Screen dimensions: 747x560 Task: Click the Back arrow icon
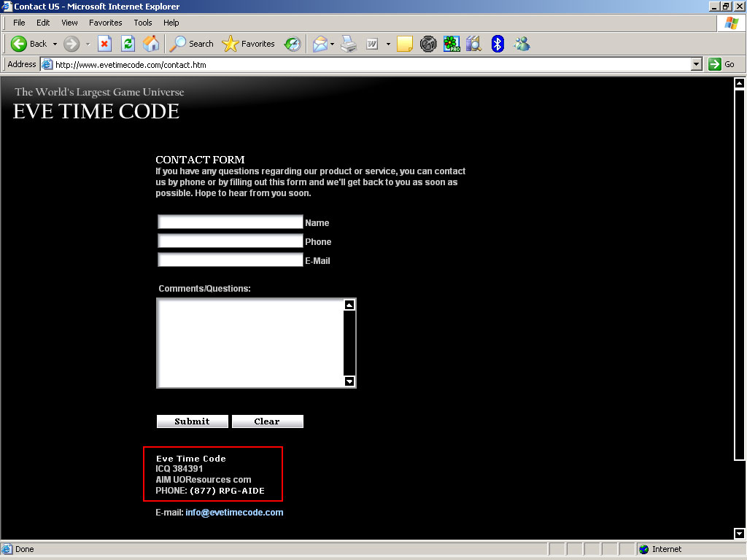coord(18,44)
